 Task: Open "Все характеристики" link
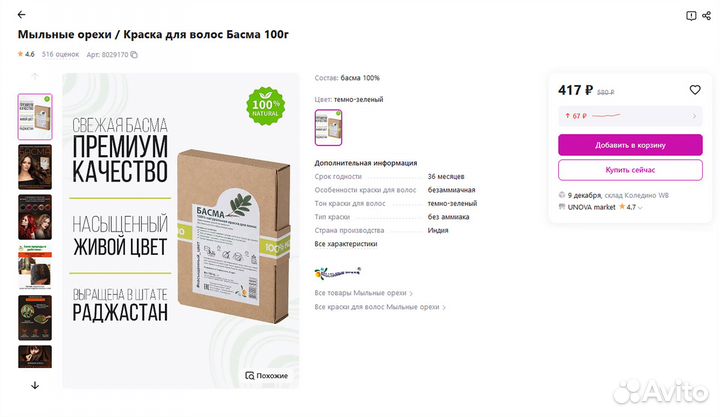[346, 244]
